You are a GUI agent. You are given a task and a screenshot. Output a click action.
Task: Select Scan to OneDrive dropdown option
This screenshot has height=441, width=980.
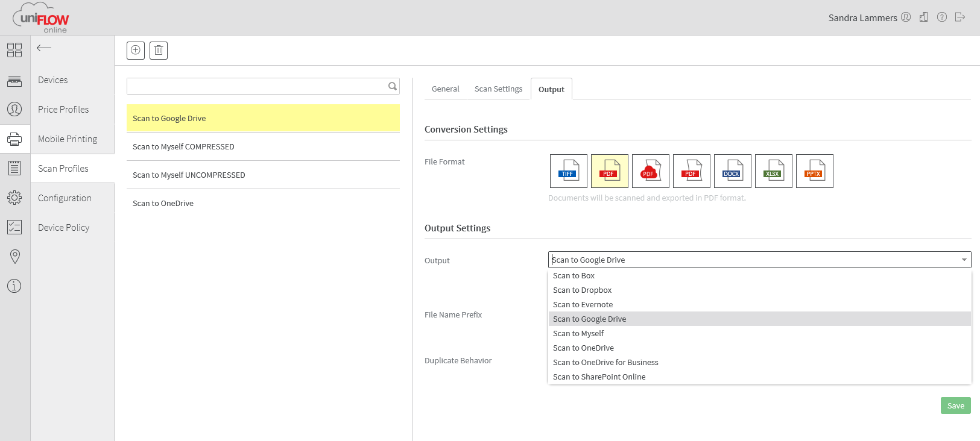[x=760, y=348]
